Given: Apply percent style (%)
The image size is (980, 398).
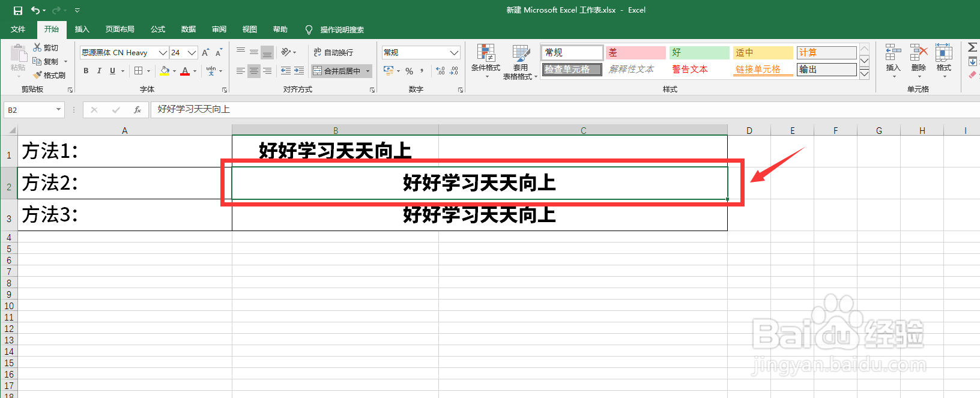Looking at the screenshot, I should coord(409,71).
